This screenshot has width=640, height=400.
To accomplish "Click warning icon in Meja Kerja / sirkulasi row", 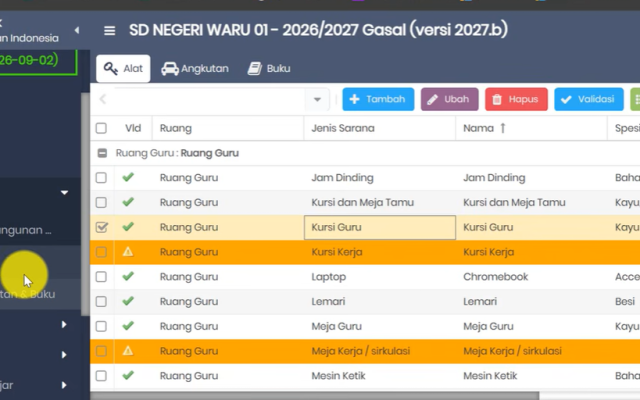I will (x=128, y=351).
